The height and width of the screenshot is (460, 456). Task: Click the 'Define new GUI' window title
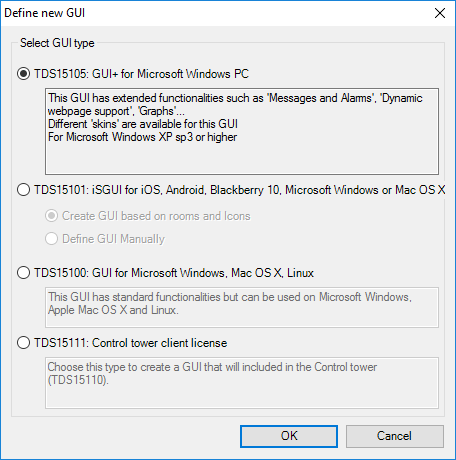click(x=45, y=13)
